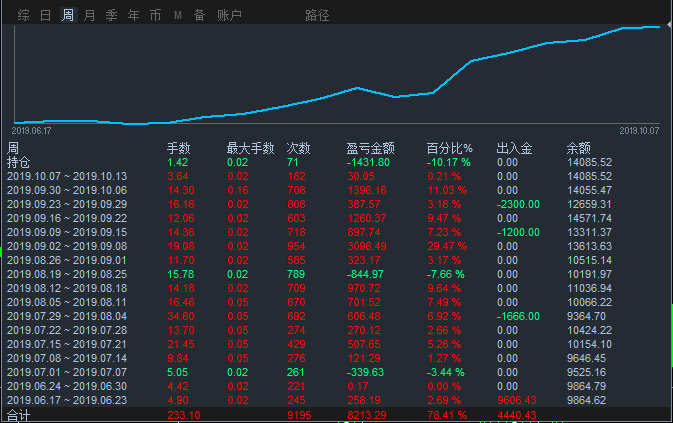Click the -10.17 % position percentage
This screenshot has width=673, height=423.
(x=449, y=163)
